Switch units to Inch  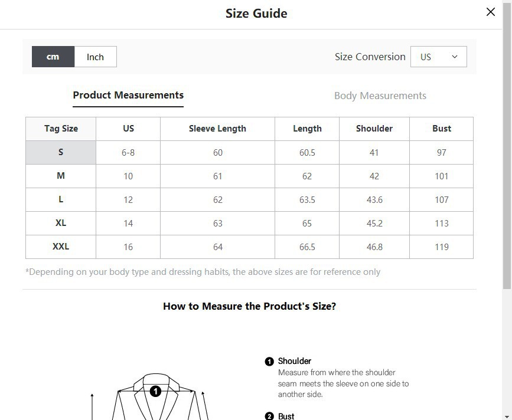95,57
